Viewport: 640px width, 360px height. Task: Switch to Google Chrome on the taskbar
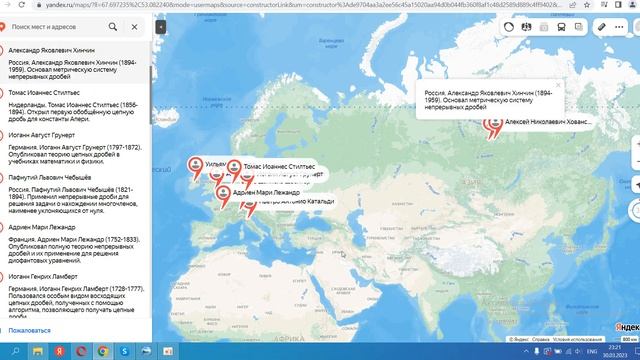[102, 351]
